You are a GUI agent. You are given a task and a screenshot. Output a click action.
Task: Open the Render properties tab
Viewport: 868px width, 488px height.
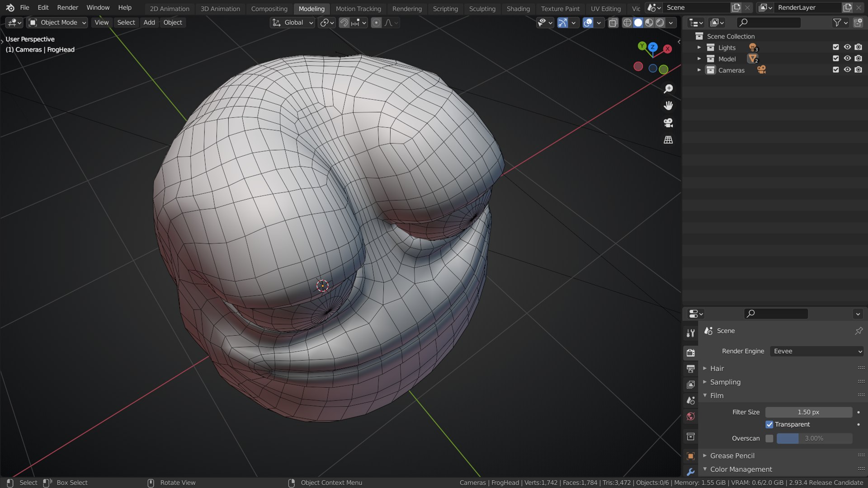tap(690, 352)
